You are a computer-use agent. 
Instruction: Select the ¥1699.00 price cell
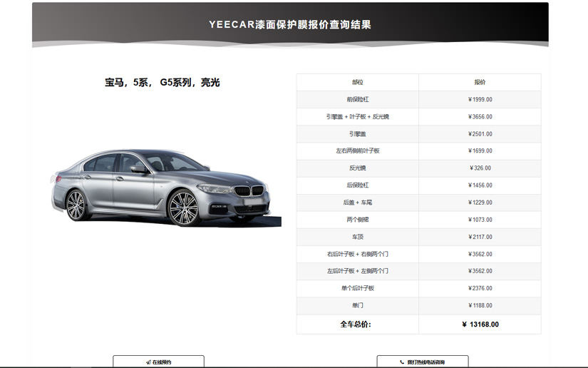tap(480, 150)
